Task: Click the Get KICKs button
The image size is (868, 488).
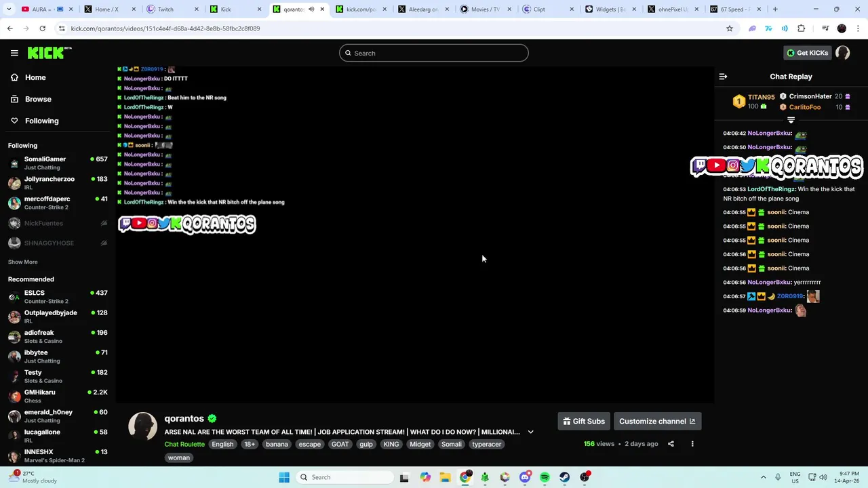Action: [x=807, y=53]
